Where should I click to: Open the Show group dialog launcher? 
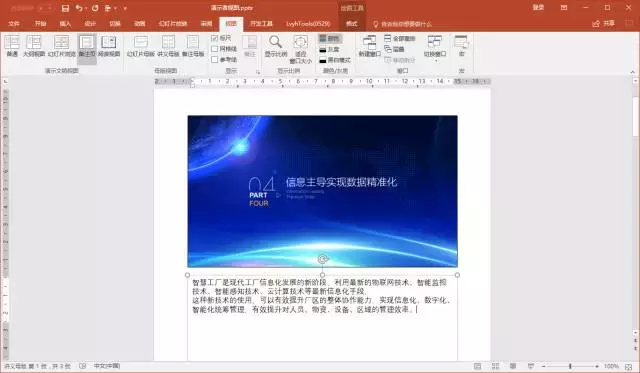pos(258,72)
